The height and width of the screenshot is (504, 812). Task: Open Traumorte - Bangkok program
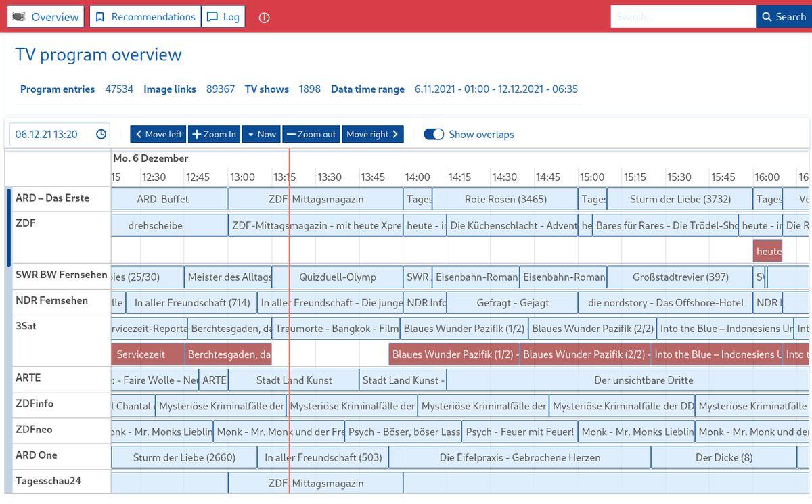337,328
